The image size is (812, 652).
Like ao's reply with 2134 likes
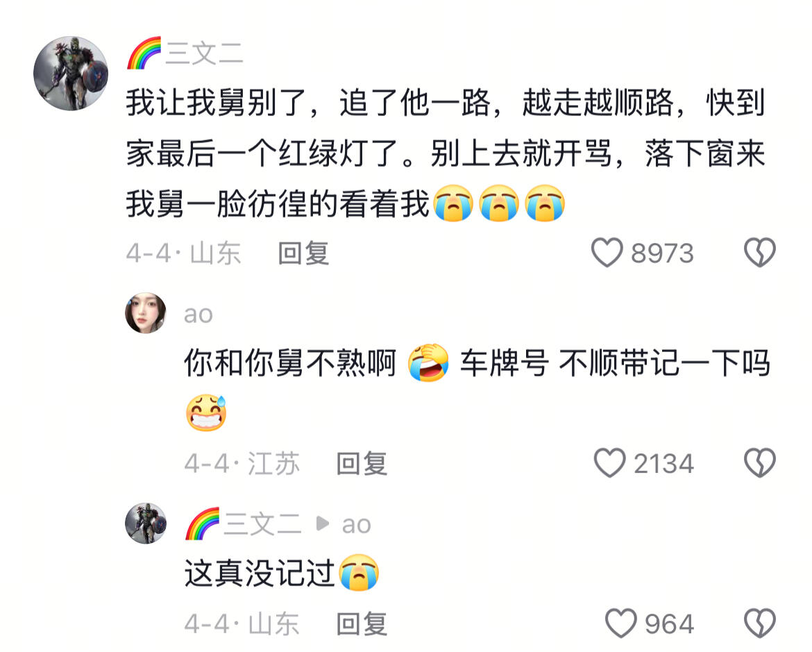[609, 463]
